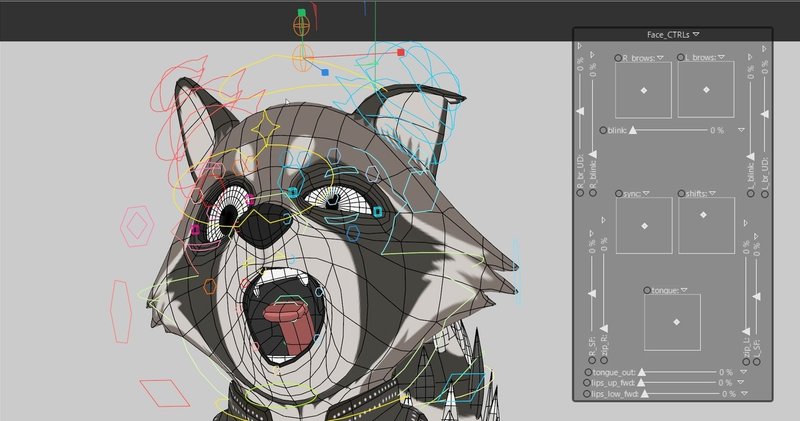Click the L_blink vertical slider handle
The width and height of the screenshot is (800, 421).
pos(751,157)
